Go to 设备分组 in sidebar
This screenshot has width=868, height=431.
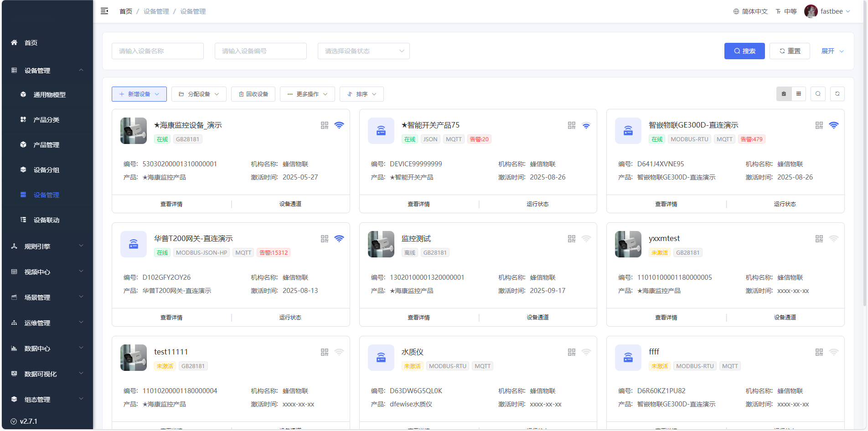(x=46, y=170)
